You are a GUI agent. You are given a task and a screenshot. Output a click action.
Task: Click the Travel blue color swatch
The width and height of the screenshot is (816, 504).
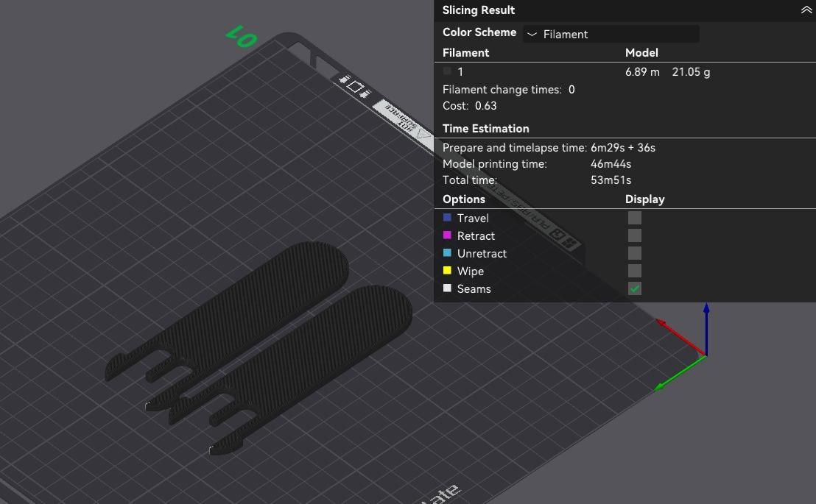click(447, 217)
